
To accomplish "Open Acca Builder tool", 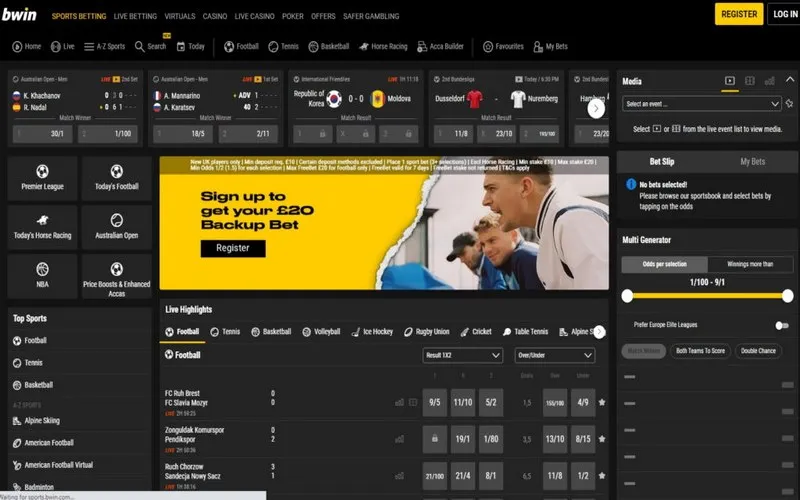I will click(440, 46).
